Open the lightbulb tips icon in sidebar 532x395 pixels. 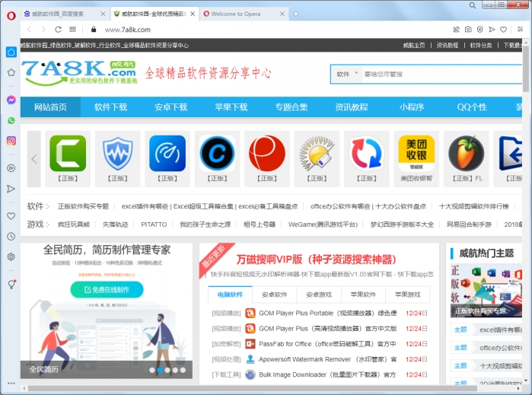point(11,285)
